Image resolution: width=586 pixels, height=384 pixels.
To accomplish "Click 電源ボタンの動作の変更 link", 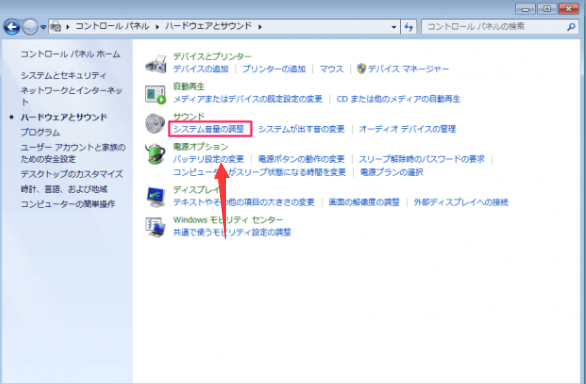I will (301, 159).
